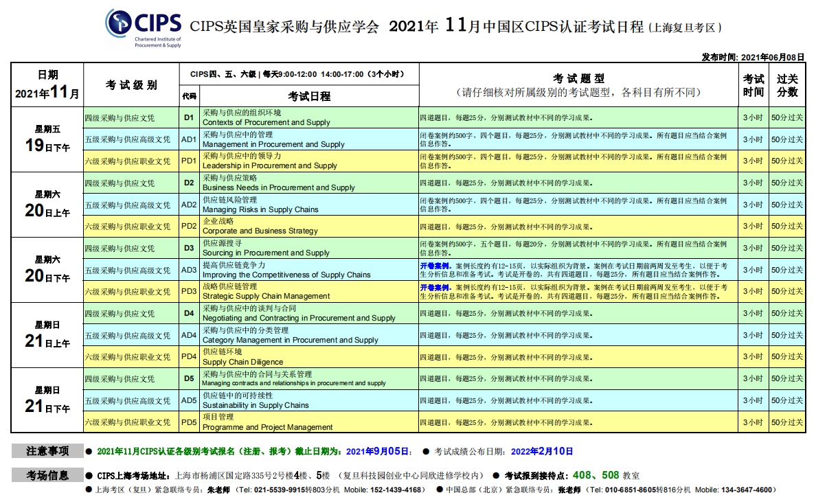
Task: Click 'Business Needs in Procurement and Supply'
Action: point(278,187)
